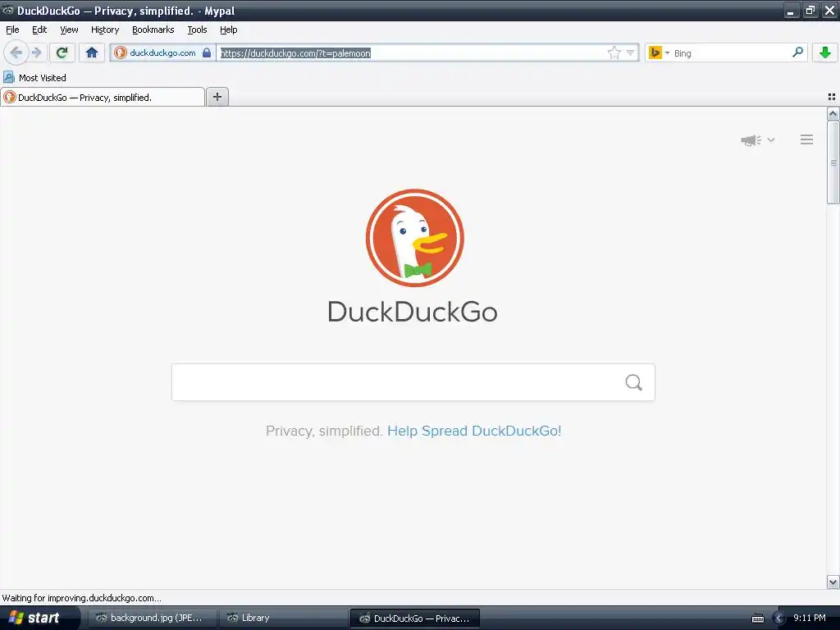Open the History menu
This screenshot has height=630, width=840.
(x=105, y=30)
